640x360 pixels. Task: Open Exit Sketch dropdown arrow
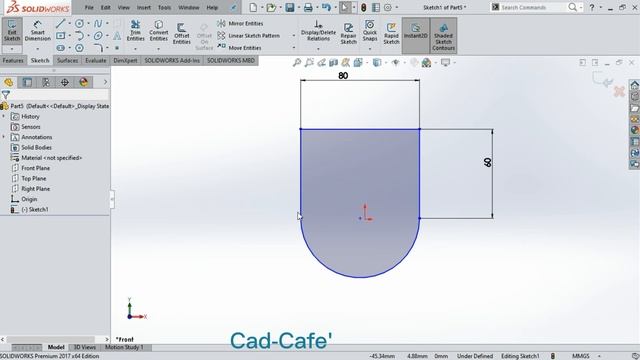(12, 49)
